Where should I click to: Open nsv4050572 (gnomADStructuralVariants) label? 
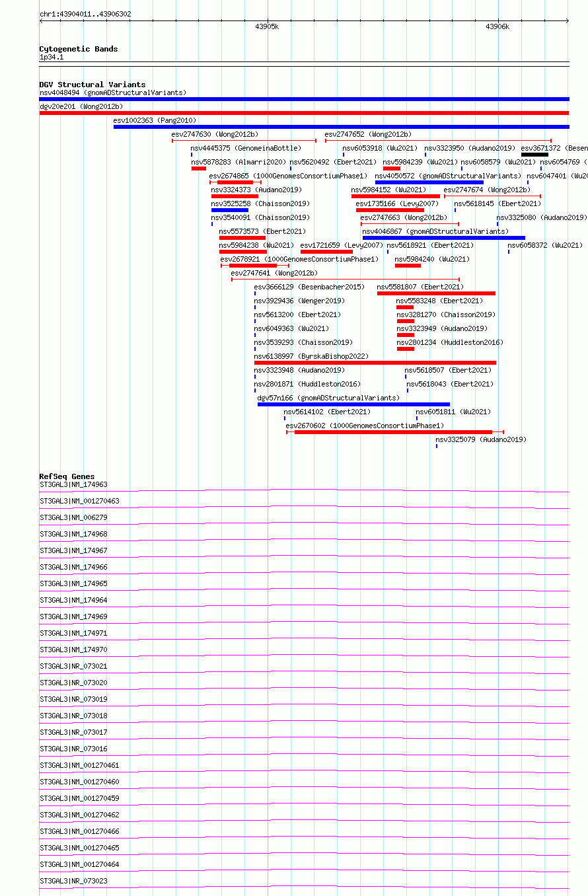pos(448,176)
